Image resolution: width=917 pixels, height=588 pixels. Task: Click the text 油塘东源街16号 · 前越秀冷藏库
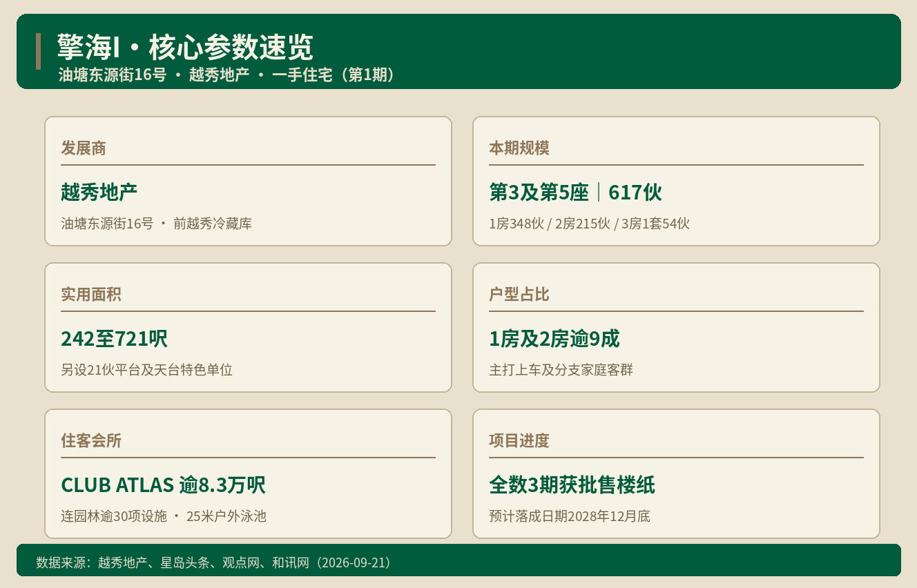coord(156,224)
